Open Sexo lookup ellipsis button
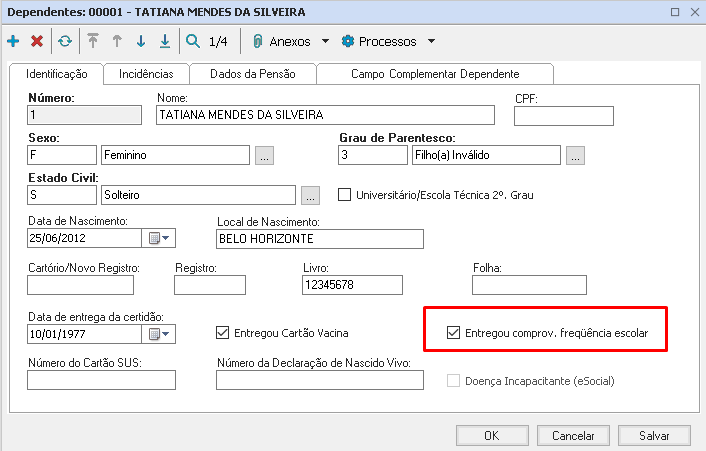Screen dimensions: 706x451 (x=264, y=155)
